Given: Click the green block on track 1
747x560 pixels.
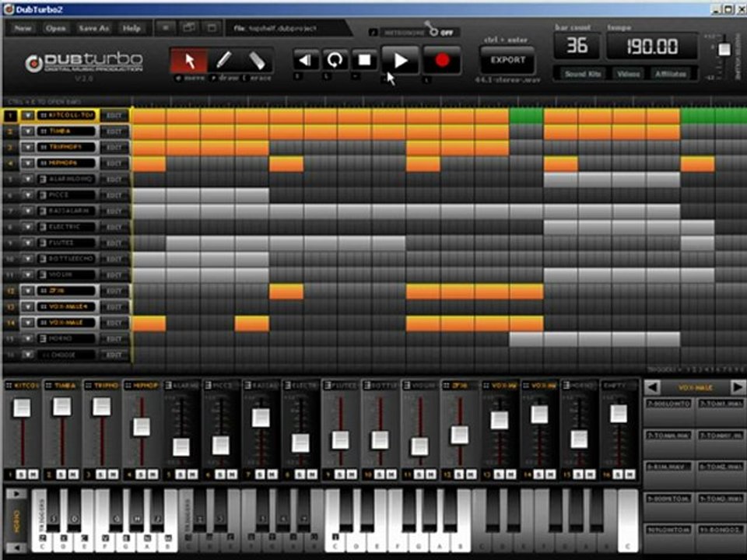Looking at the screenshot, I should [x=526, y=116].
